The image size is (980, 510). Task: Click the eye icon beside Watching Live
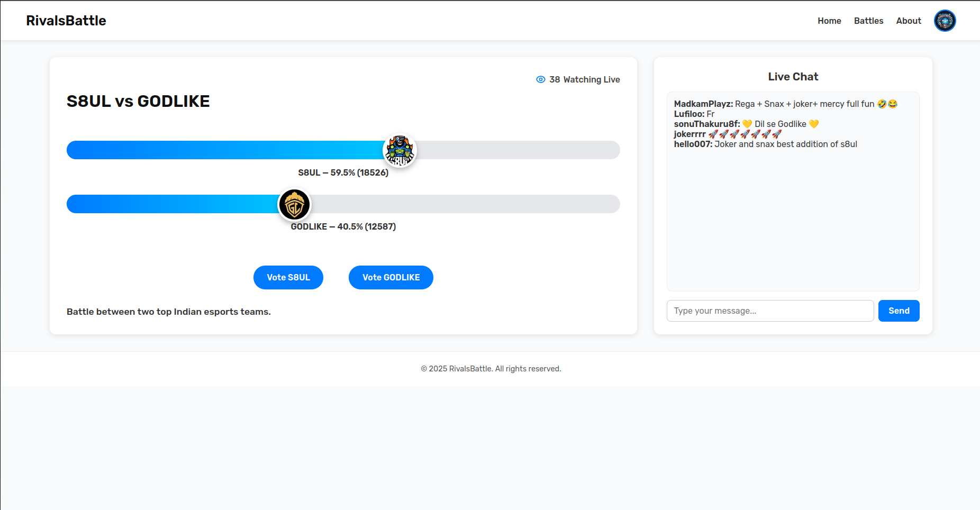coord(540,79)
